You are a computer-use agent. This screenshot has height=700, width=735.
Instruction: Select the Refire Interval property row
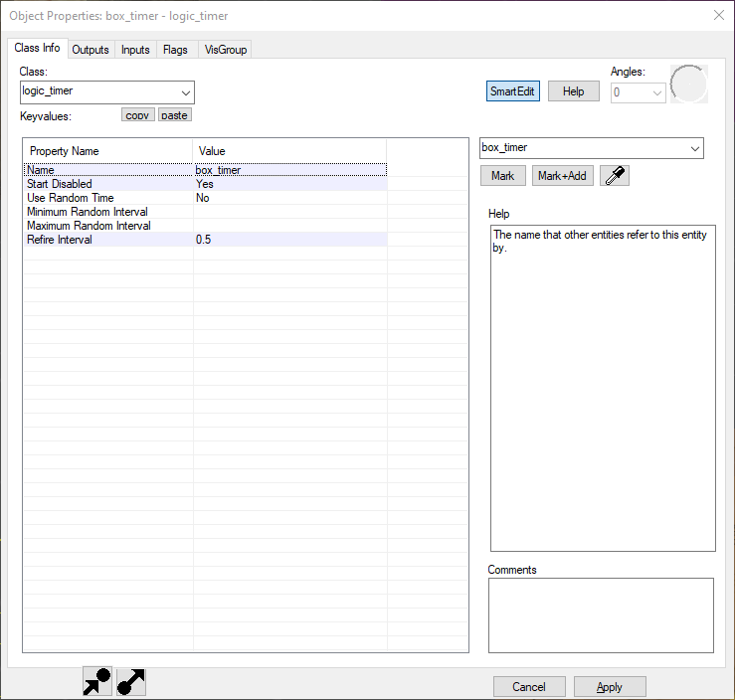click(x=205, y=240)
